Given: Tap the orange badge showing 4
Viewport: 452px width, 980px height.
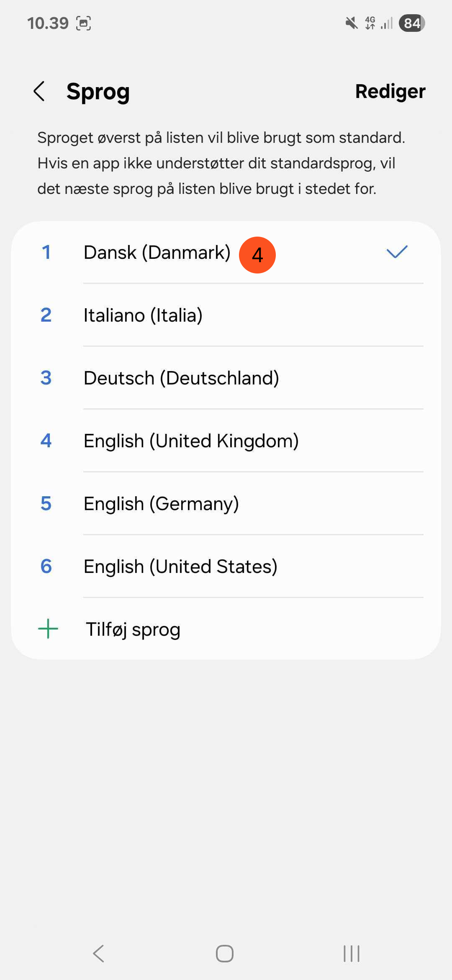Looking at the screenshot, I should pos(257,255).
